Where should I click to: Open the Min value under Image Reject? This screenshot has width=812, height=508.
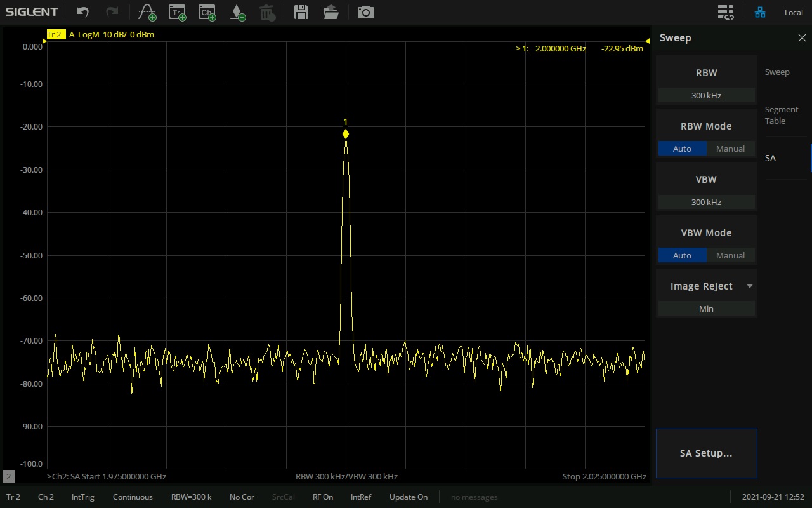click(x=706, y=309)
